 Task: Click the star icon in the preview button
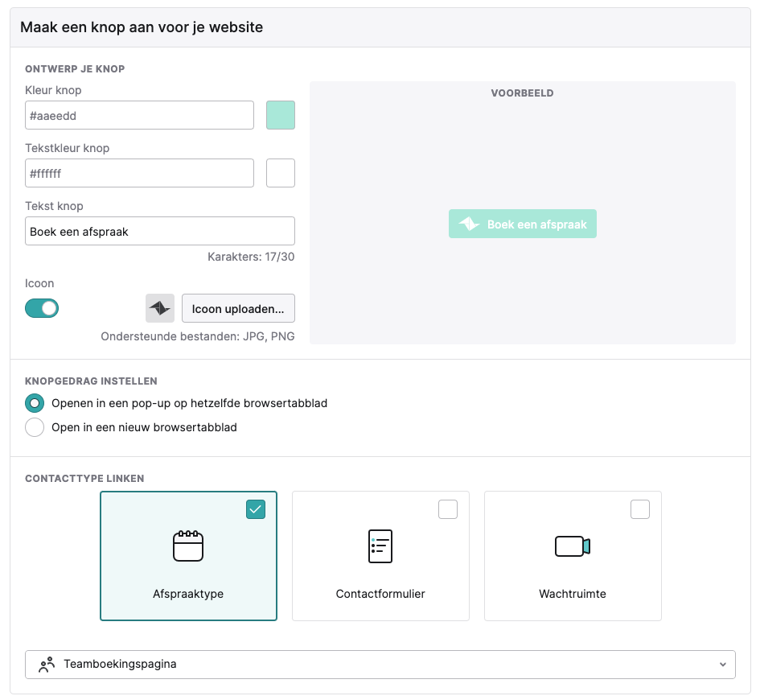[x=469, y=224]
